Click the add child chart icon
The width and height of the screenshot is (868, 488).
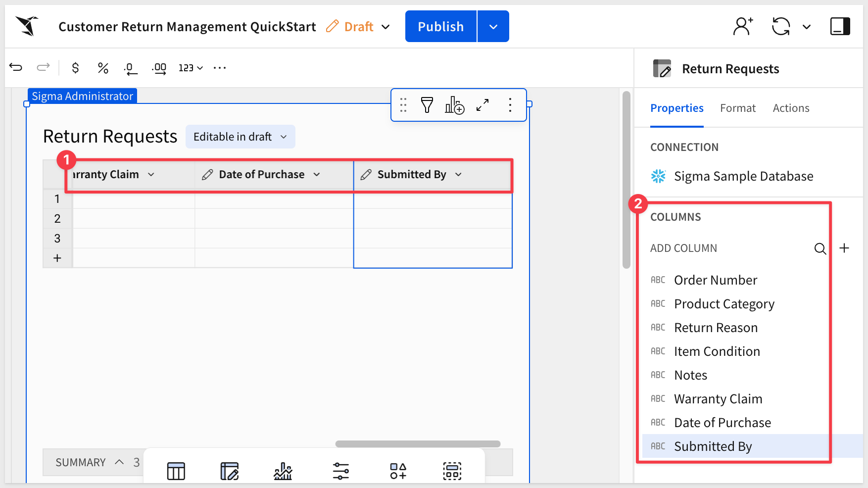(x=454, y=105)
